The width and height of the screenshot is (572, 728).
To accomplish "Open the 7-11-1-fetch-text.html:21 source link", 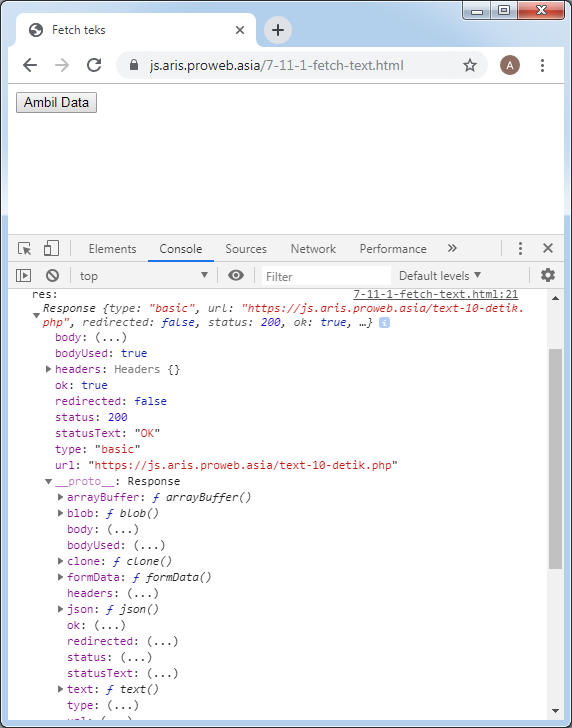I will click(436, 294).
